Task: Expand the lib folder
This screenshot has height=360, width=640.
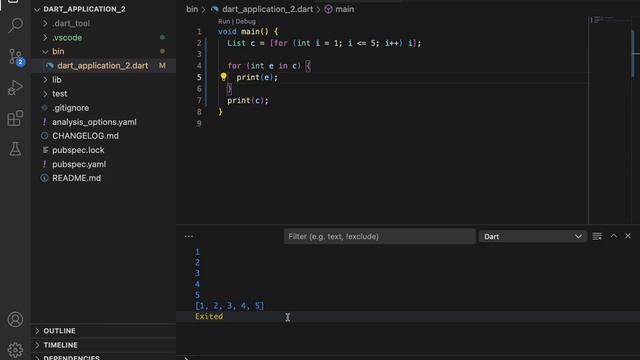Action: coord(45,80)
